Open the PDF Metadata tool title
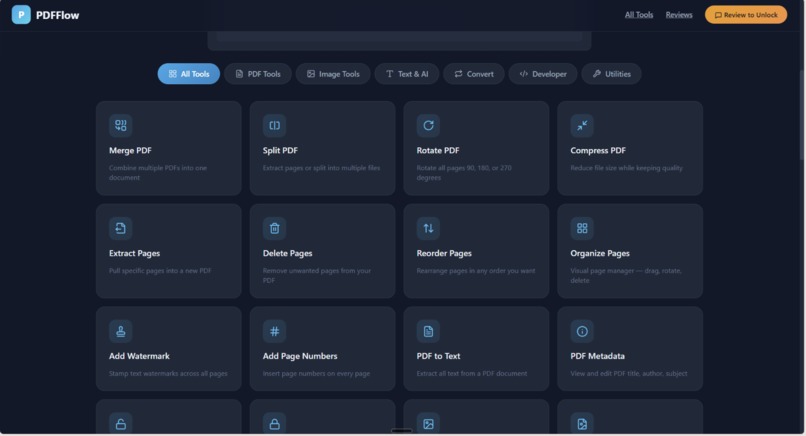The image size is (806, 436). click(597, 356)
